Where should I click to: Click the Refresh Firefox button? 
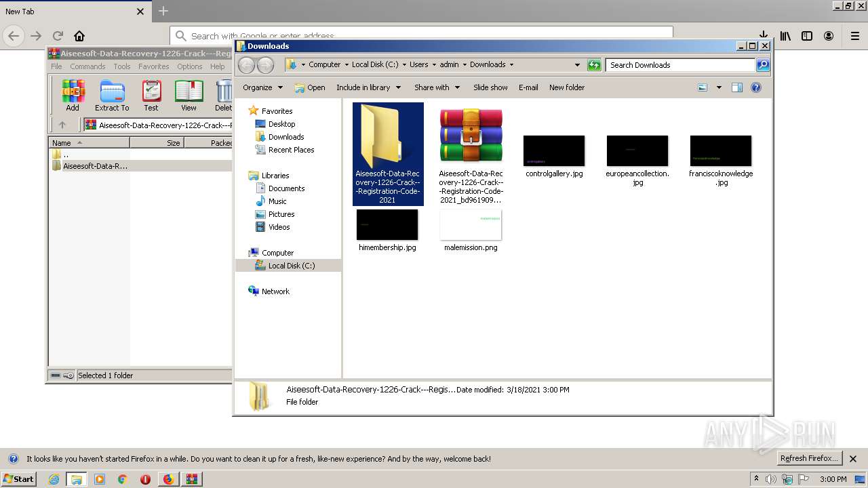coord(809,459)
